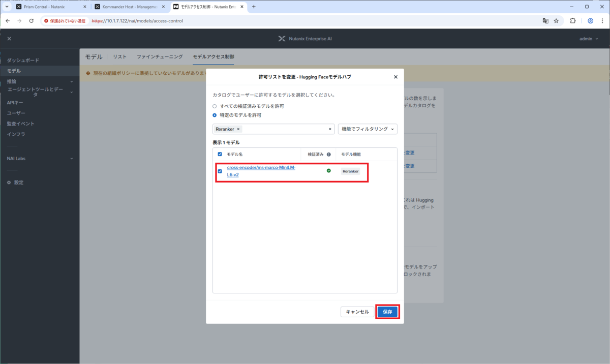
Task: Click the browser back arrow
Action: 8,21
